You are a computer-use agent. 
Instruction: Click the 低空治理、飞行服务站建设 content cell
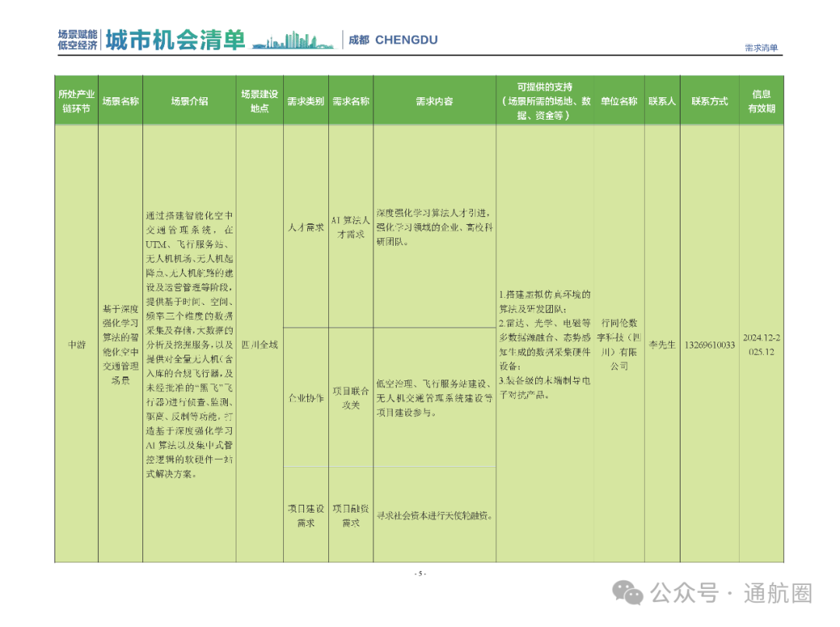[435, 398]
